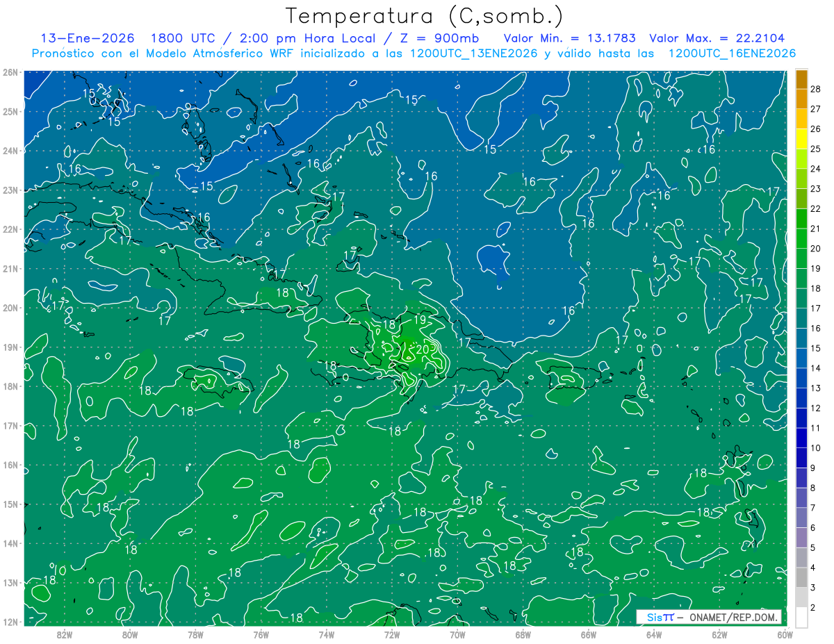Click the 23N latitude axis label

click(x=10, y=190)
